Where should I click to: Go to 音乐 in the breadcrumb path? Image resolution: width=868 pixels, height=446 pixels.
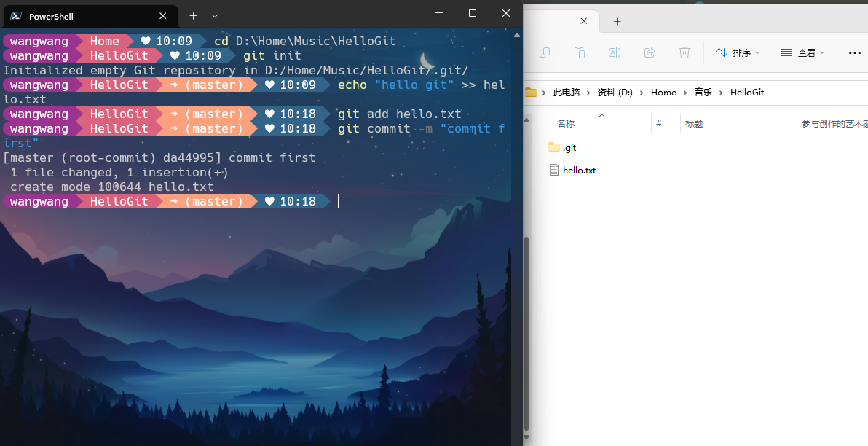point(703,93)
